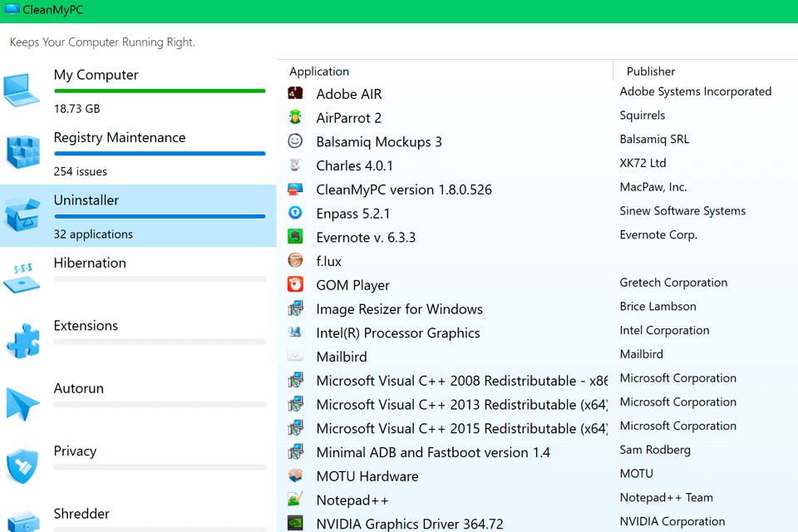Select Minimal ADB and Fastboot version 1.4
The height and width of the screenshot is (532, 798).
[x=432, y=453]
